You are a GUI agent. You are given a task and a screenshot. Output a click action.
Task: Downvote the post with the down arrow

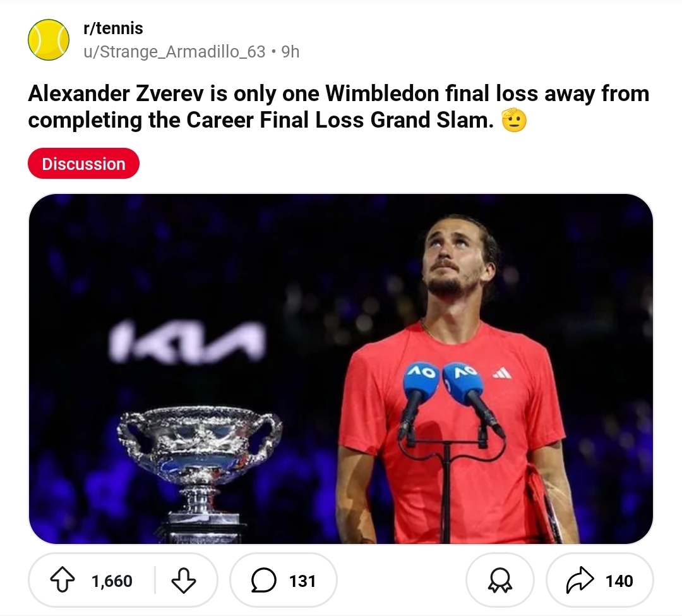[184, 581]
